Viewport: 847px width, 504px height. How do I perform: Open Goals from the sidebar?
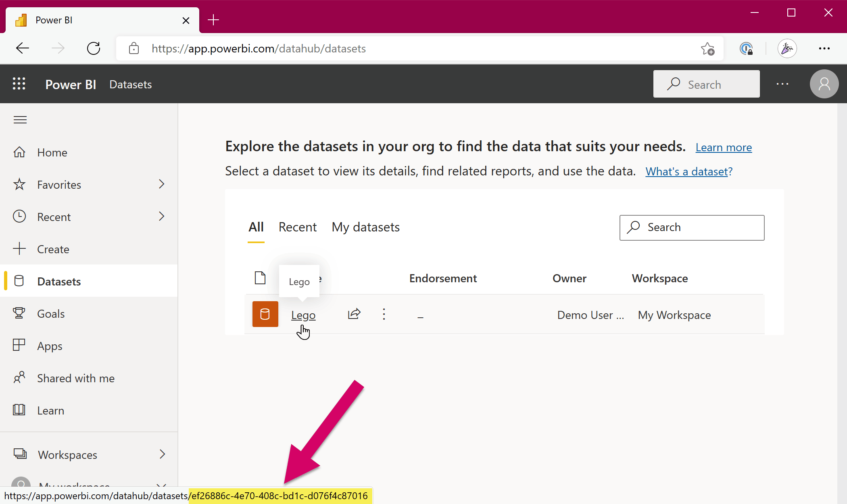[51, 313]
